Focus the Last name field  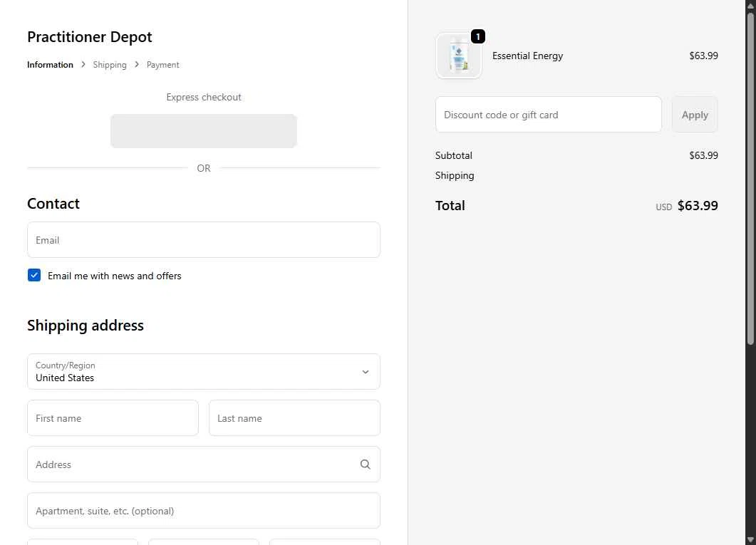click(x=294, y=417)
